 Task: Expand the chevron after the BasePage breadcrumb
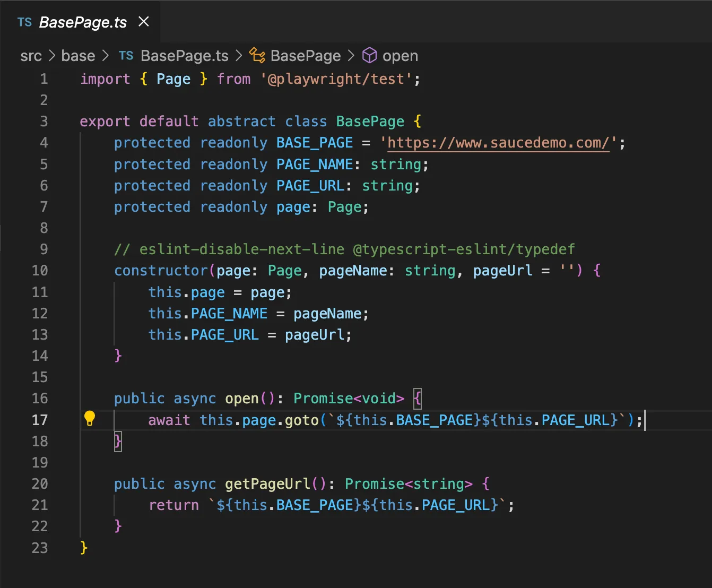pos(351,55)
